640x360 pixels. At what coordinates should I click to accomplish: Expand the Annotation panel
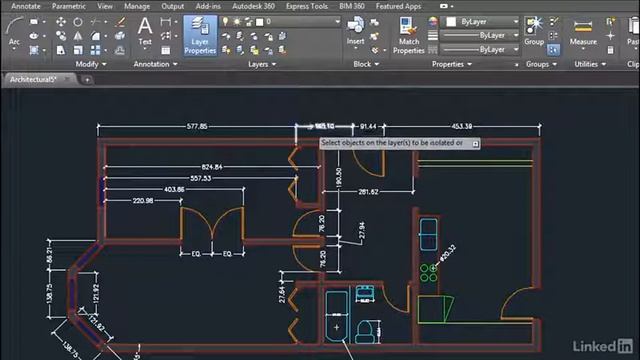[156, 64]
